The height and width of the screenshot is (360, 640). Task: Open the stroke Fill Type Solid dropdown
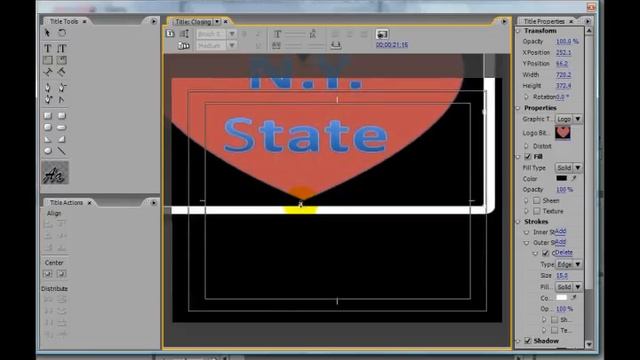coord(569,287)
